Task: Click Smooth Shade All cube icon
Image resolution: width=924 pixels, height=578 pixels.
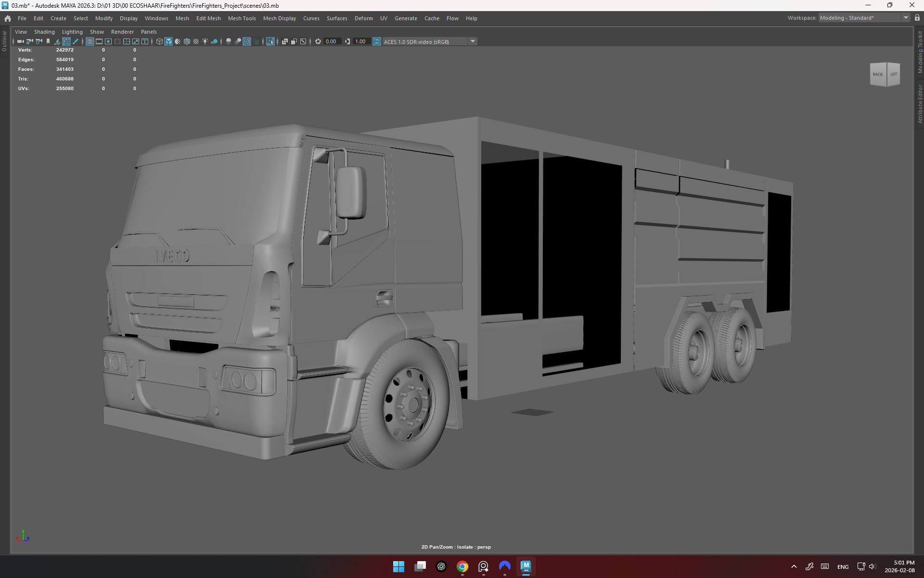Action: [x=168, y=41]
